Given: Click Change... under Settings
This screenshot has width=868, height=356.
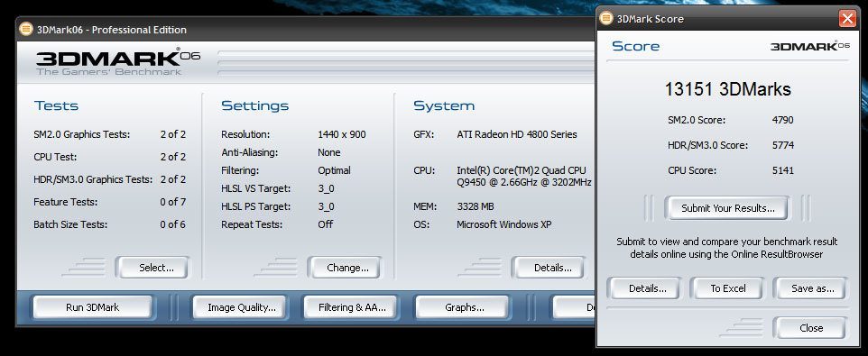Looking at the screenshot, I should (345, 268).
